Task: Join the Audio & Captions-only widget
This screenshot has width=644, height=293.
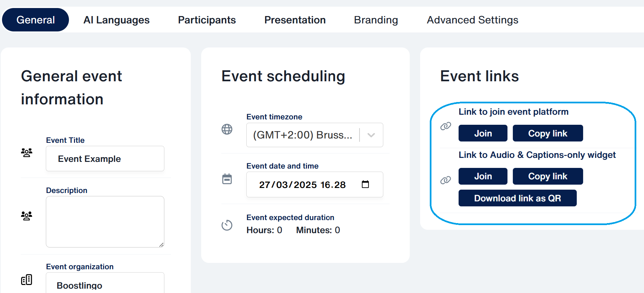Action: click(483, 176)
